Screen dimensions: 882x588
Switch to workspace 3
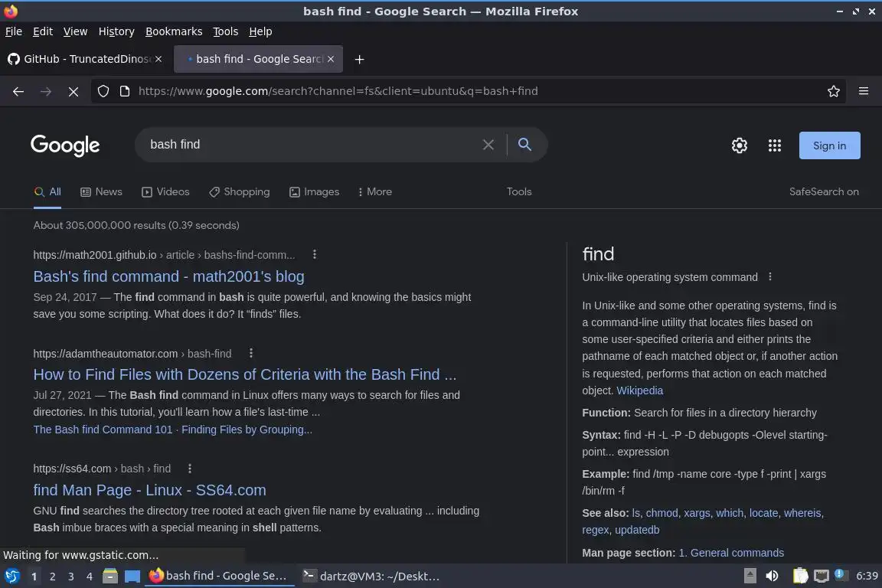click(x=71, y=577)
